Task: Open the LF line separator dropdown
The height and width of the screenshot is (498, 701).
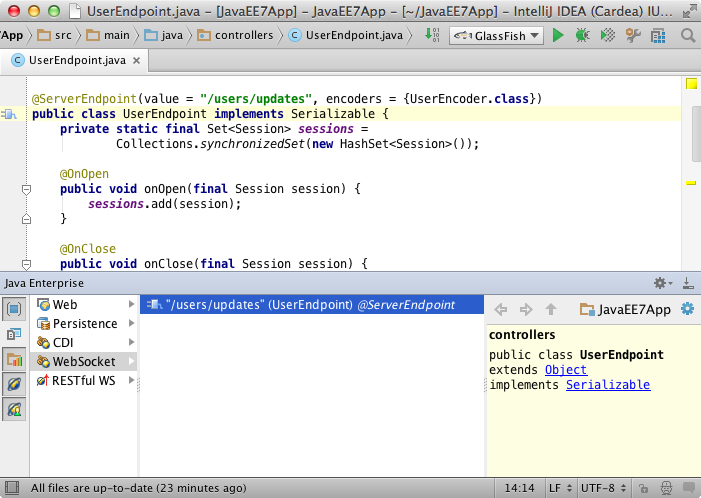Action: coord(561,489)
